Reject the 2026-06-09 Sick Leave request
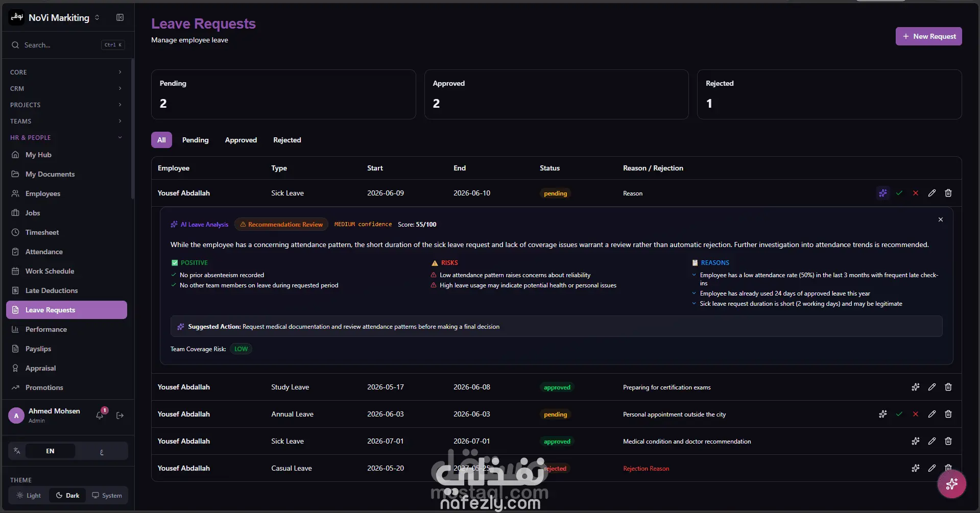The width and height of the screenshot is (980, 513). pos(916,193)
